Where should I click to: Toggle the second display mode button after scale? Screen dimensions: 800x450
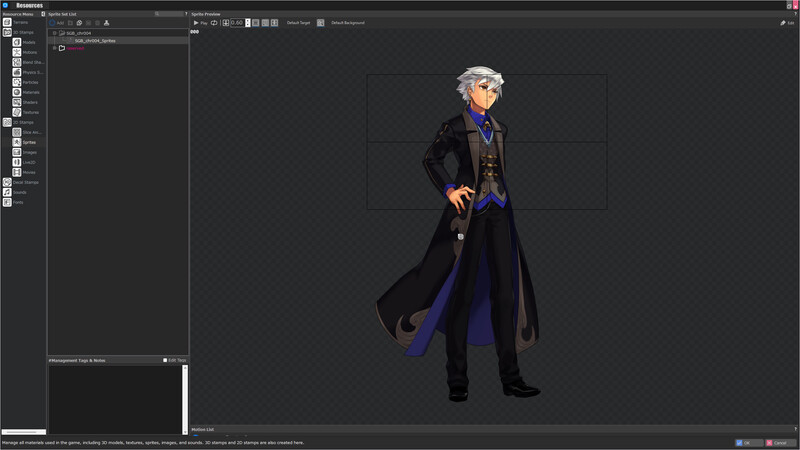pos(265,23)
